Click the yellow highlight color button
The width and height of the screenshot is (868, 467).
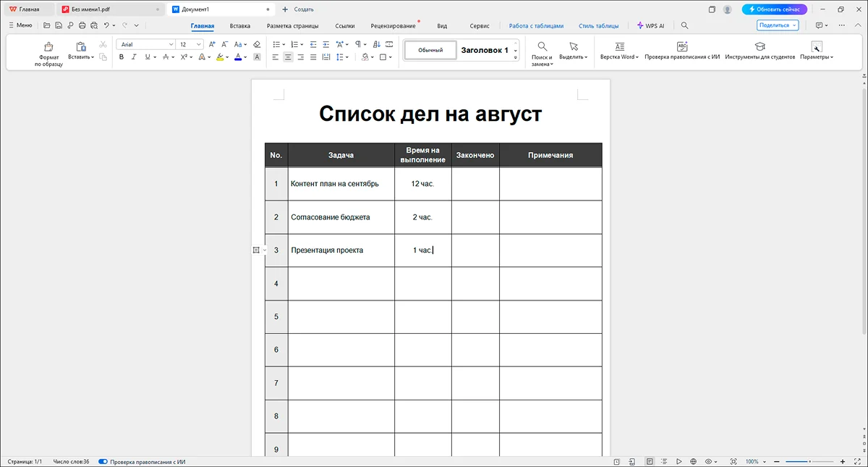(221, 56)
